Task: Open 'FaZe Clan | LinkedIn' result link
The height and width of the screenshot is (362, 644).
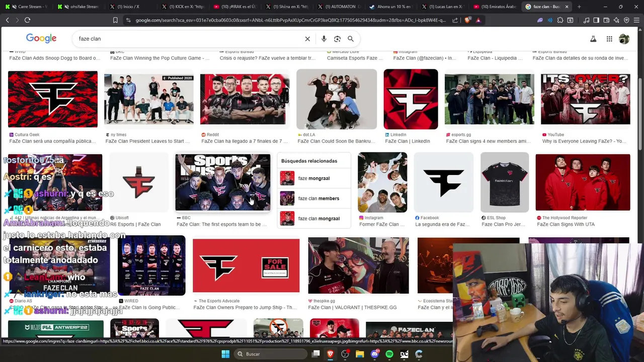Action: [408, 141]
